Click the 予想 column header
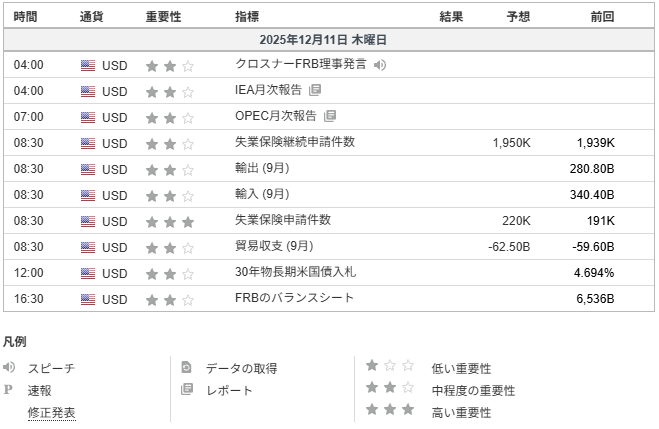Image resolution: width=659 pixels, height=429 pixels. [518, 17]
